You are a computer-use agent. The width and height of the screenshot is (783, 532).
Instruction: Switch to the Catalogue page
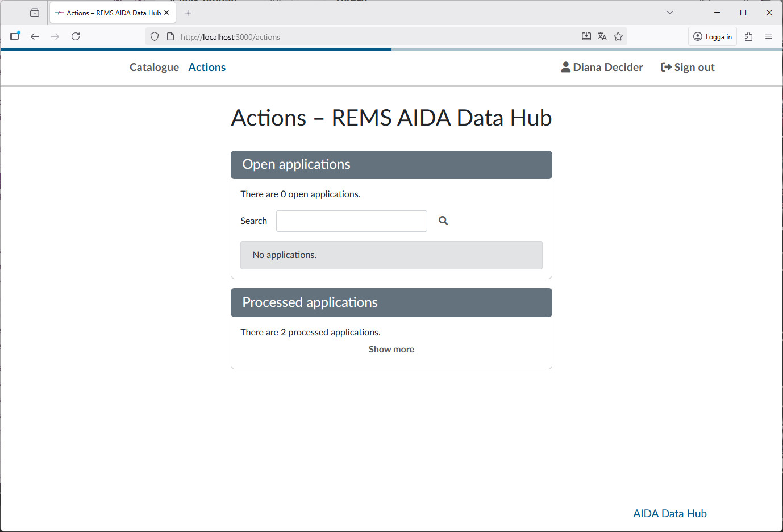coord(154,67)
